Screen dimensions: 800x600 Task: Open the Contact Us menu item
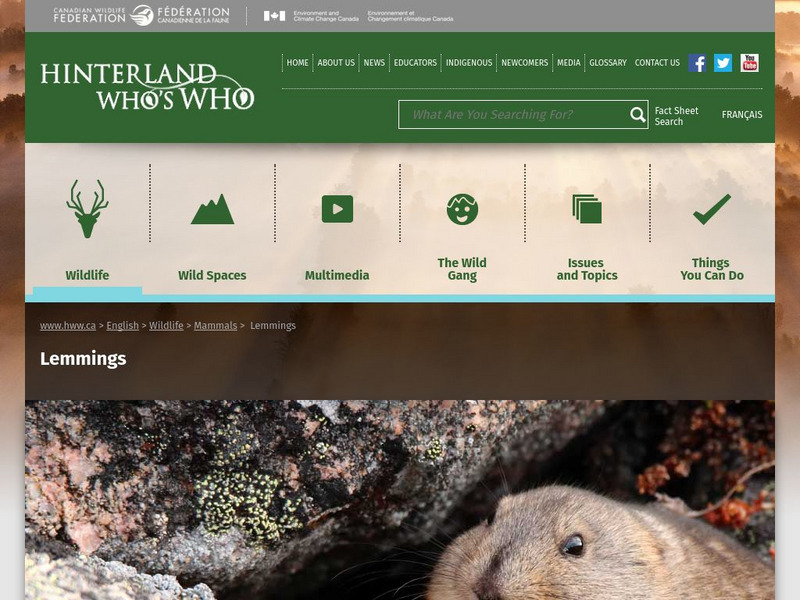click(657, 63)
